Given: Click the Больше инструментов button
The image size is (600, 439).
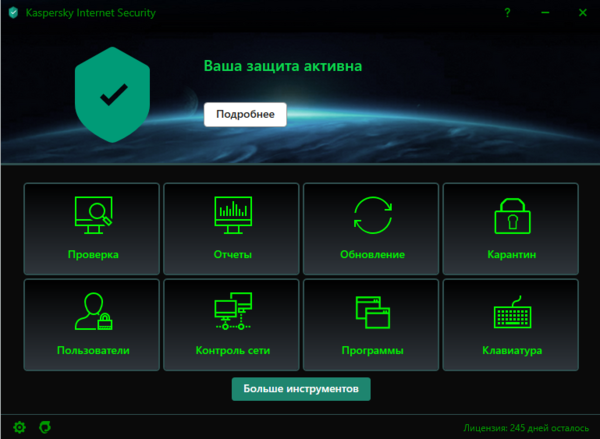Looking at the screenshot, I should click(301, 389).
